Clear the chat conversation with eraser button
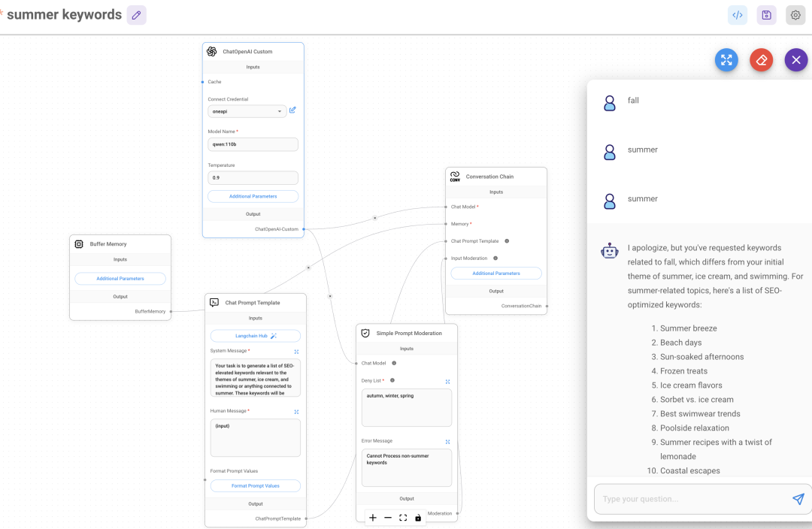Image resolution: width=812 pixels, height=529 pixels. (761, 59)
